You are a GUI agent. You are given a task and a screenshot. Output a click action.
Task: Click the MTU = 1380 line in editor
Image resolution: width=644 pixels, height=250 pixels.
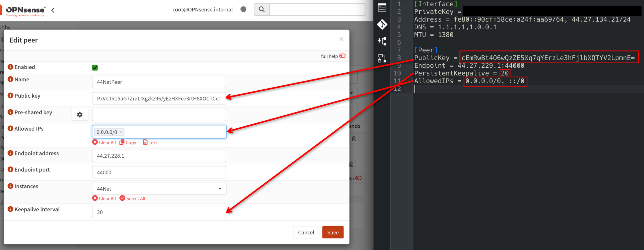tap(434, 35)
